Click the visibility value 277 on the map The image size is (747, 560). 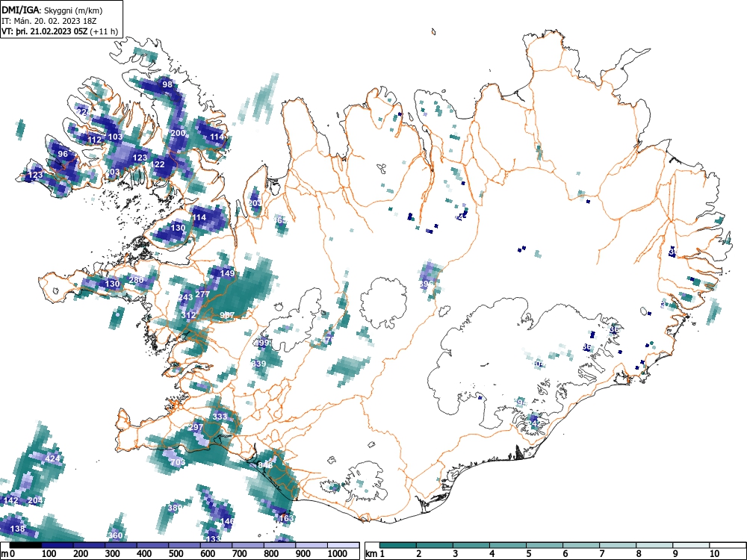tap(202, 293)
